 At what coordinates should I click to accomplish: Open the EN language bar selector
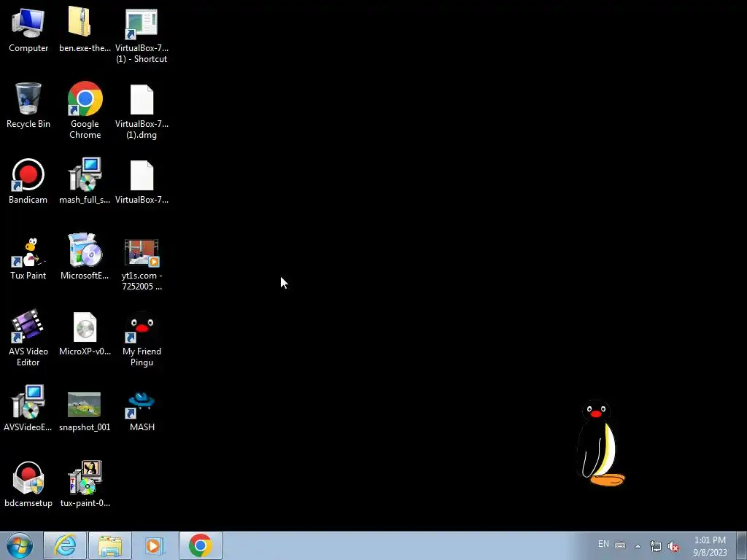[x=603, y=544]
